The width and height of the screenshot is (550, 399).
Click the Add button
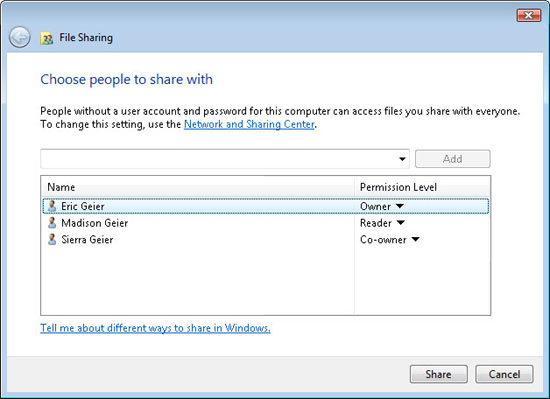tap(452, 159)
